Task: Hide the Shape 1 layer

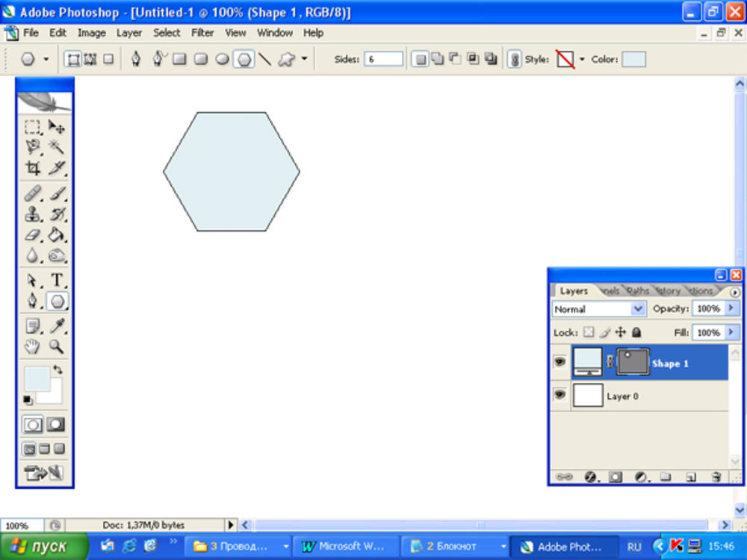Action: [559, 363]
